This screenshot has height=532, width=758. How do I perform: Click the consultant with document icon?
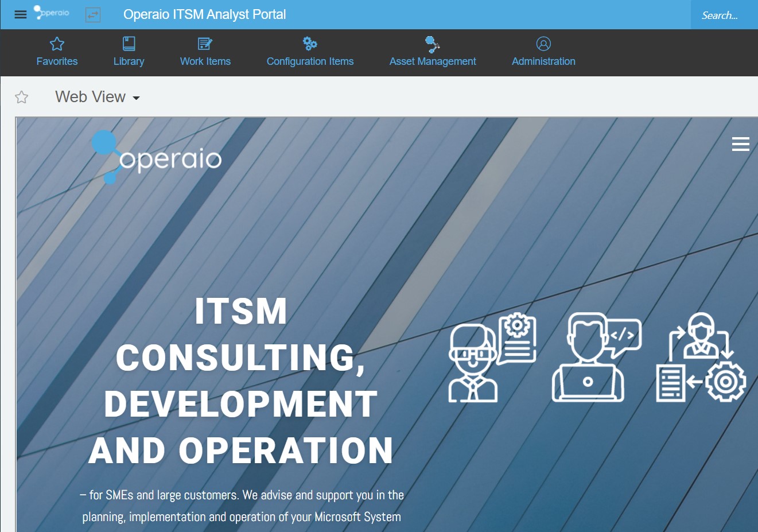pos(492,357)
